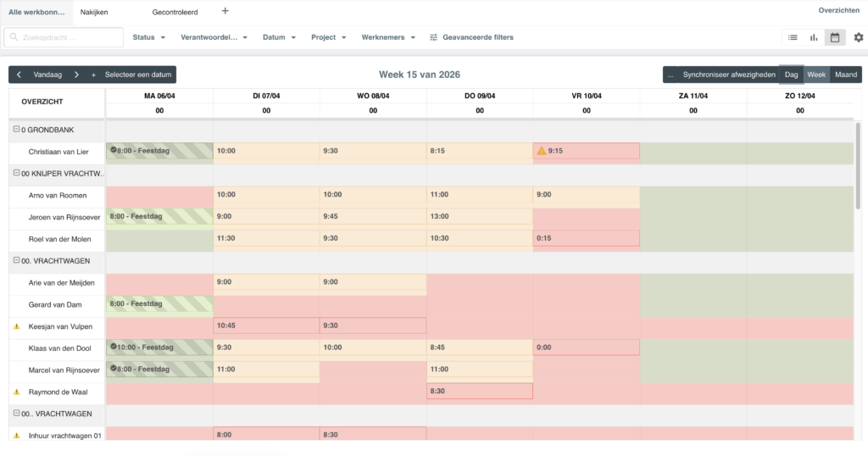
Task: Open the Werknemers filter dropdown
Action: point(388,37)
